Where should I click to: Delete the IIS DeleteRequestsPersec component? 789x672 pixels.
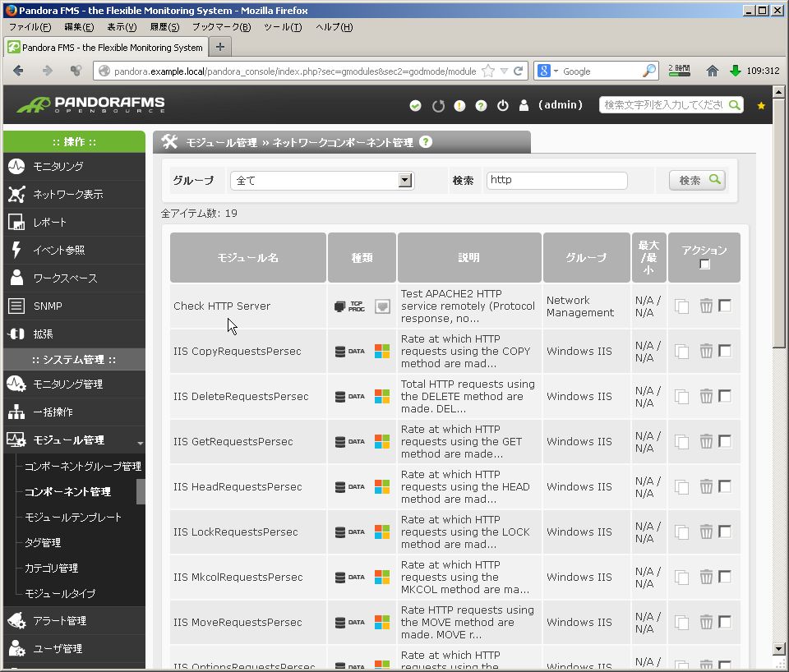click(x=706, y=396)
